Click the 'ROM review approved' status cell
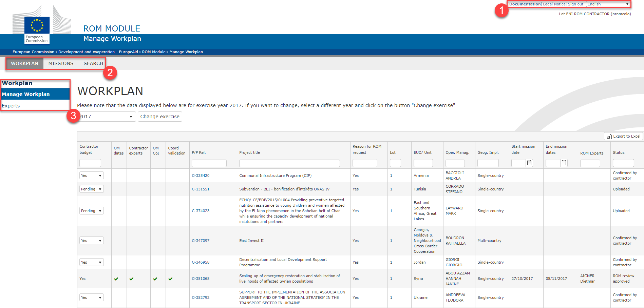The image size is (644, 308). [x=623, y=279]
